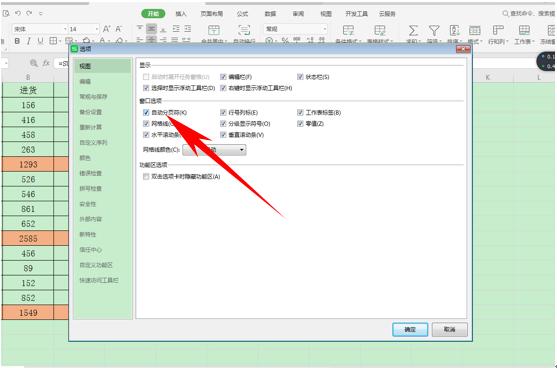The height and width of the screenshot is (368, 557).
Task: Click the cell containing 1293
Action: (x=28, y=164)
